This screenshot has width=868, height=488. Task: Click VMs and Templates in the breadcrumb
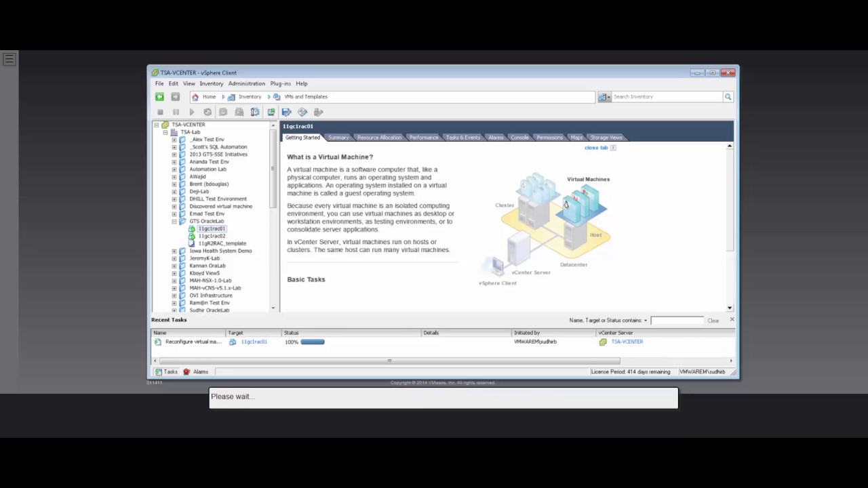(x=306, y=97)
